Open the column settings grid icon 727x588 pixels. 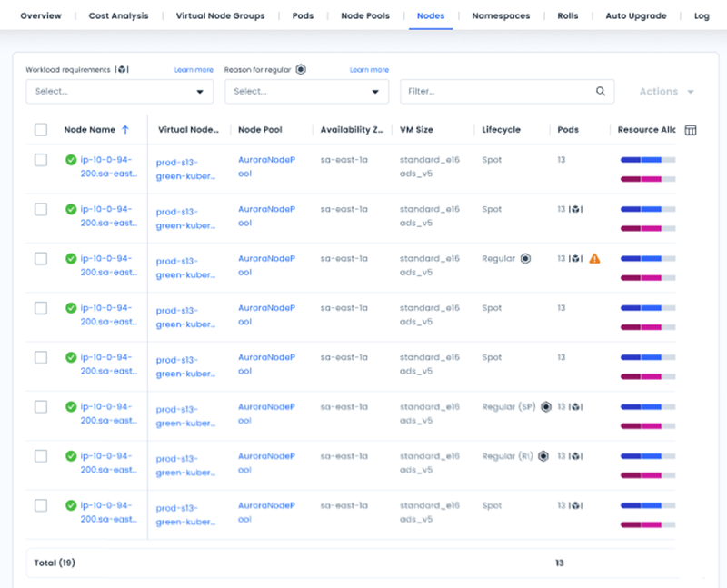click(x=691, y=130)
